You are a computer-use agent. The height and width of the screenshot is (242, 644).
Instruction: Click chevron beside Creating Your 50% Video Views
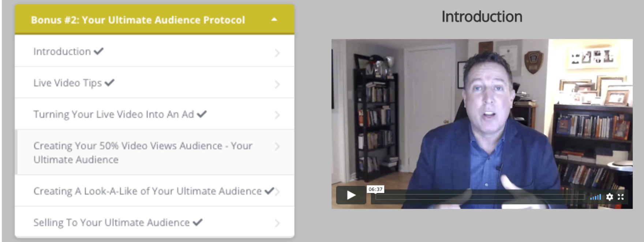pos(277,147)
